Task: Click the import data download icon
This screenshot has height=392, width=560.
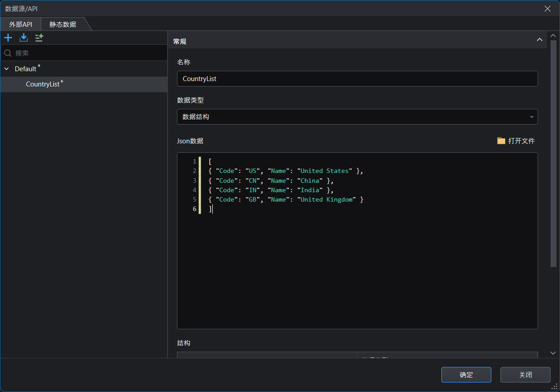Action: tap(24, 38)
